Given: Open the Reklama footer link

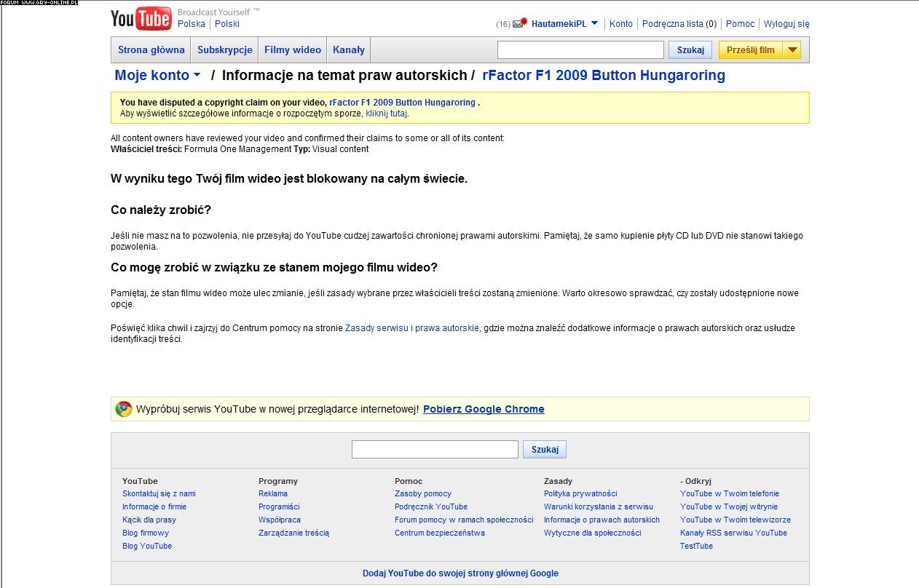Looking at the screenshot, I should [x=273, y=493].
